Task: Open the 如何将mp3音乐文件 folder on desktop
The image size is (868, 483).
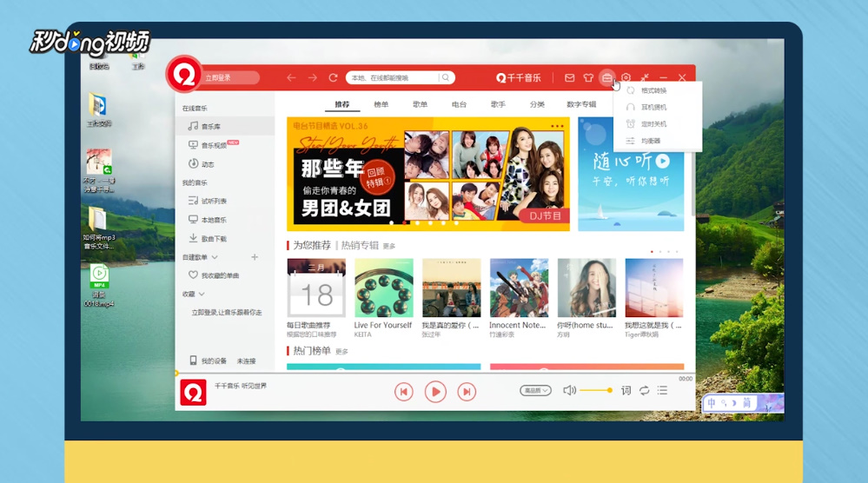Action: (x=99, y=228)
